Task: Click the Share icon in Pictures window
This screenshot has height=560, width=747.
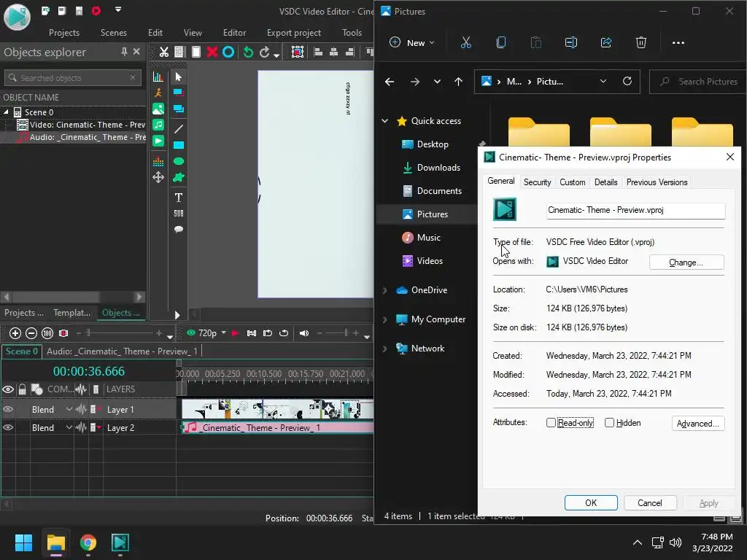Action: (x=606, y=43)
